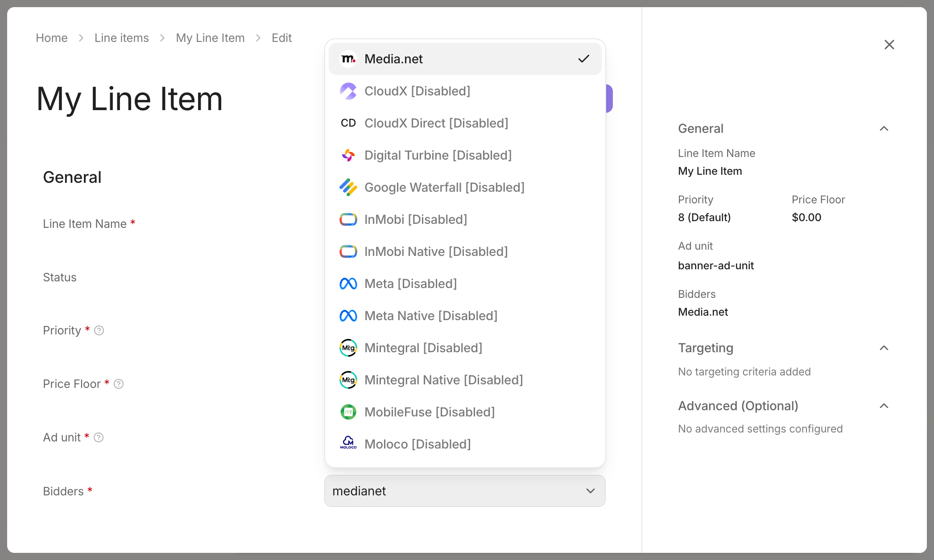Viewport: 934px width, 560px height.
Task: Collapse the General summary section
Action: [x=884, y=128]
